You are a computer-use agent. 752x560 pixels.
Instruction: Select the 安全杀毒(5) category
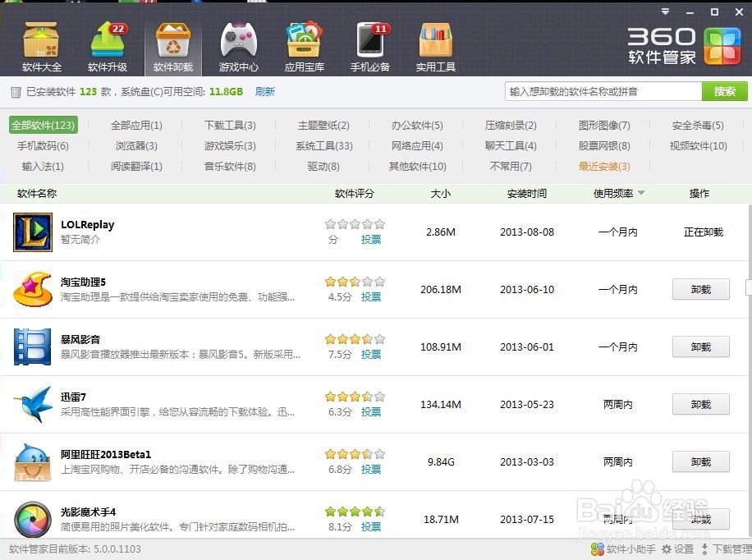click(698, 126)
